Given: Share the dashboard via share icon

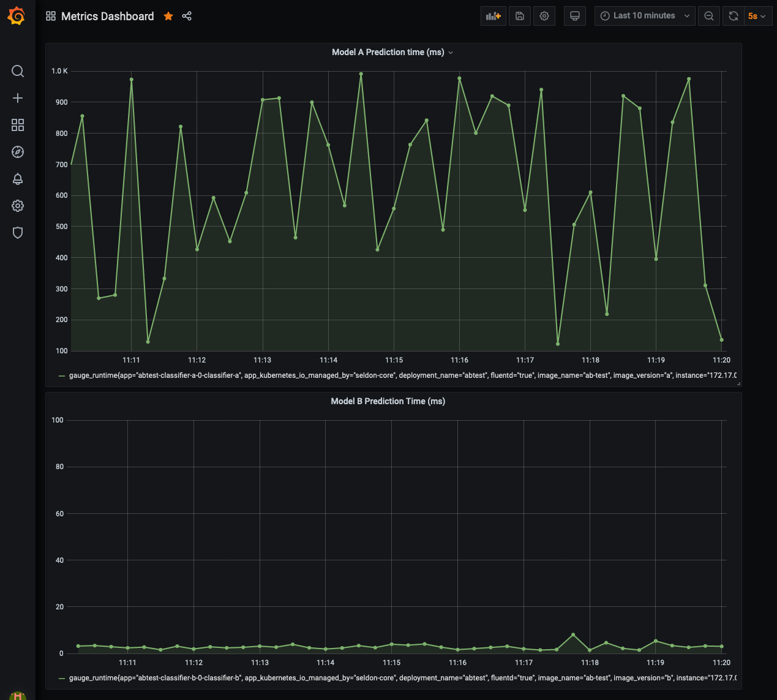Looking at the screenshot, I should click(x=187, y=16).
